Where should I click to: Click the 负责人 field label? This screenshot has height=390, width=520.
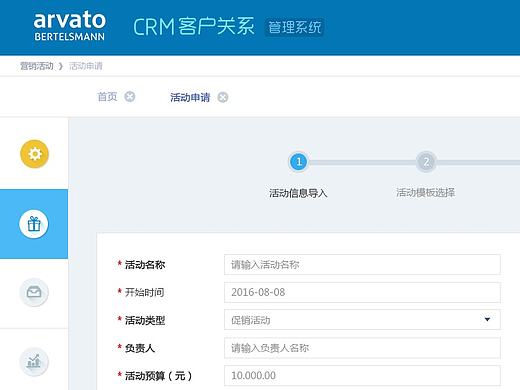point(140,348)
